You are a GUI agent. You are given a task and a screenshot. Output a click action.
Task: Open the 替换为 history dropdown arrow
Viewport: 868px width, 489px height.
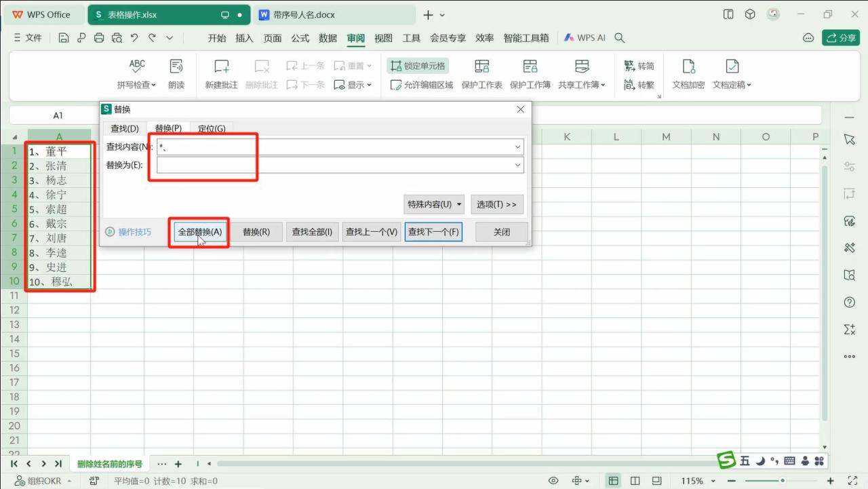click(518, 165)
